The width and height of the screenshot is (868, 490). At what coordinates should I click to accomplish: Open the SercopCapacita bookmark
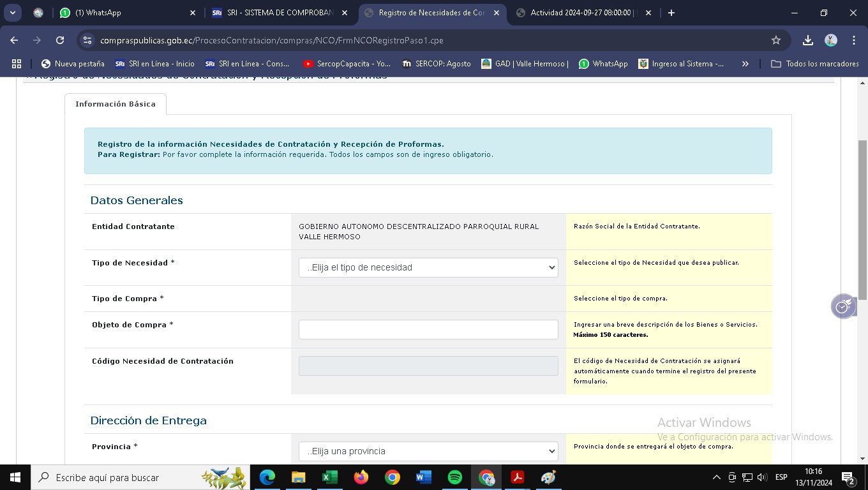pos(347,64)
